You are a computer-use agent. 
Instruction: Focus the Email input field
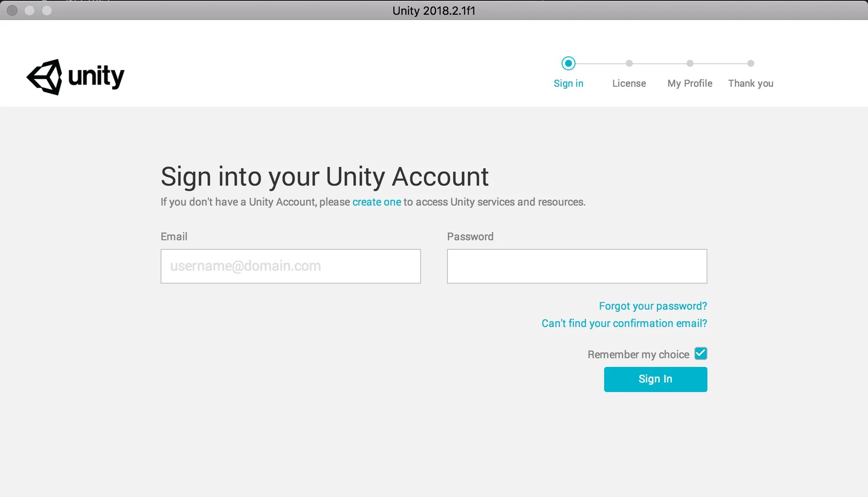(290, 266)
